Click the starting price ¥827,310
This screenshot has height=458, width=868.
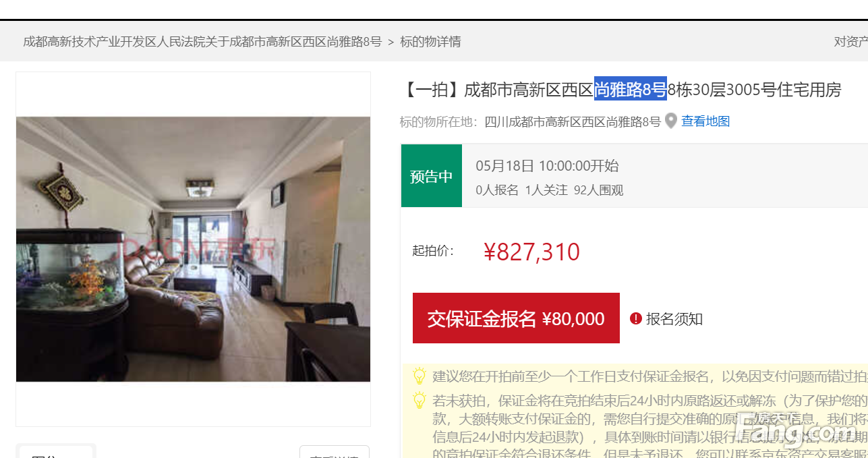(x=531, y=252)
